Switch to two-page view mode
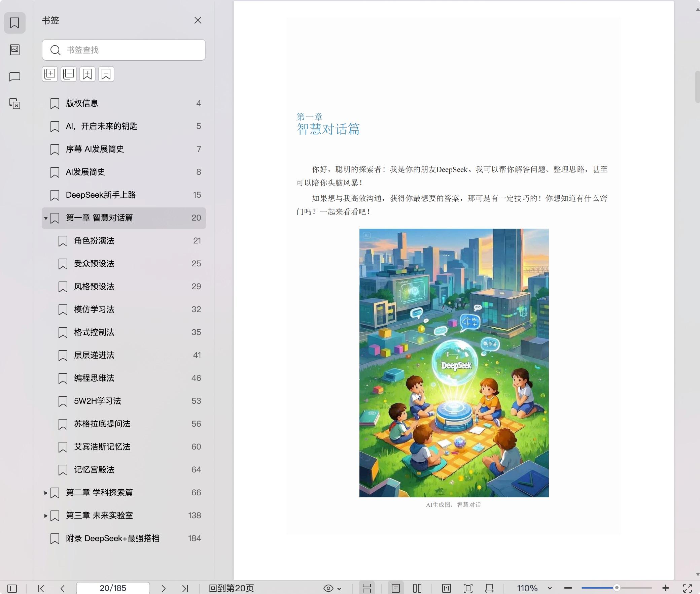Image resolution: width=700 pixels, height=594 pixels. pyautogui.click(x=417, y=588)
